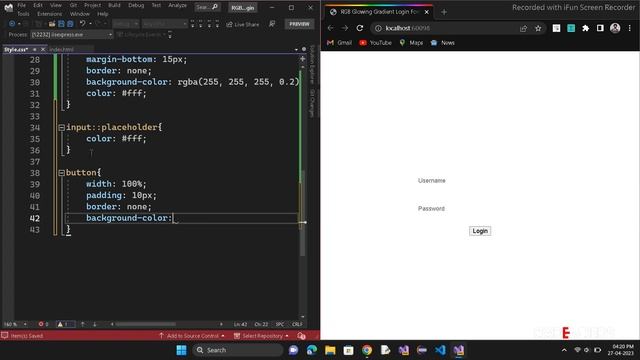
Task: Click the Login button on the web page
Action: [x=480, y=231]
